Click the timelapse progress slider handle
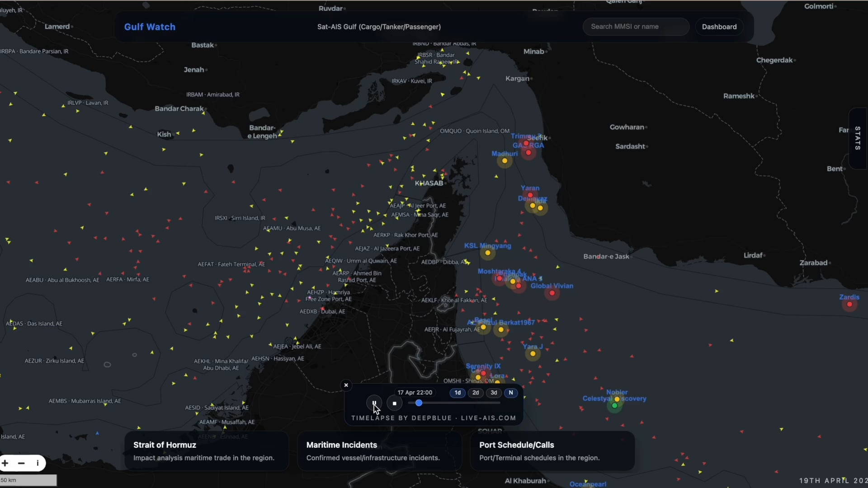868x488 pixels. click(x=419, y=403)
